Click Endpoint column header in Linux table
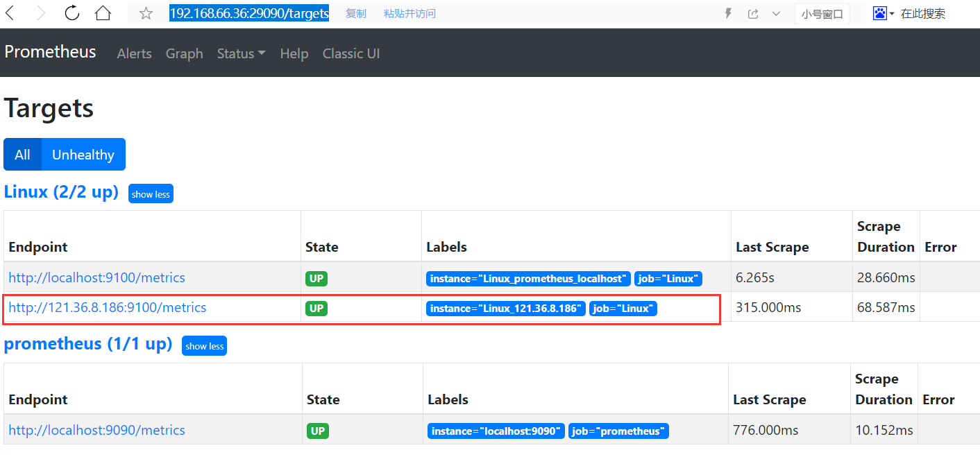The image size is (980, 475). [x=38, y=248]
